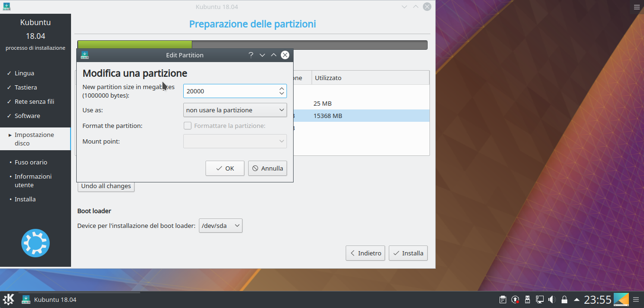Screen dimensions: 644x308
Task: Close the Edit Partition dialog
Action: click(x=285, y=55)
